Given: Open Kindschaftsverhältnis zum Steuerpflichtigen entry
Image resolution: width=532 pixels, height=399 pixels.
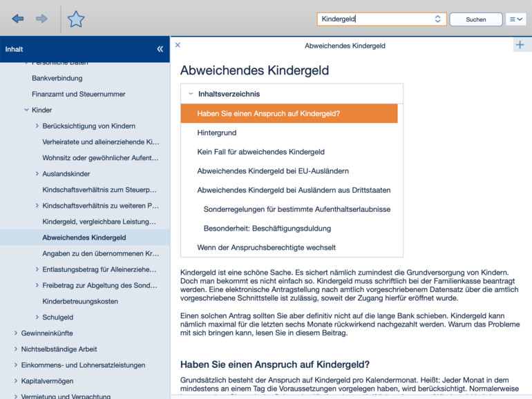Looking at the screenshot, I should pos(99,190).
